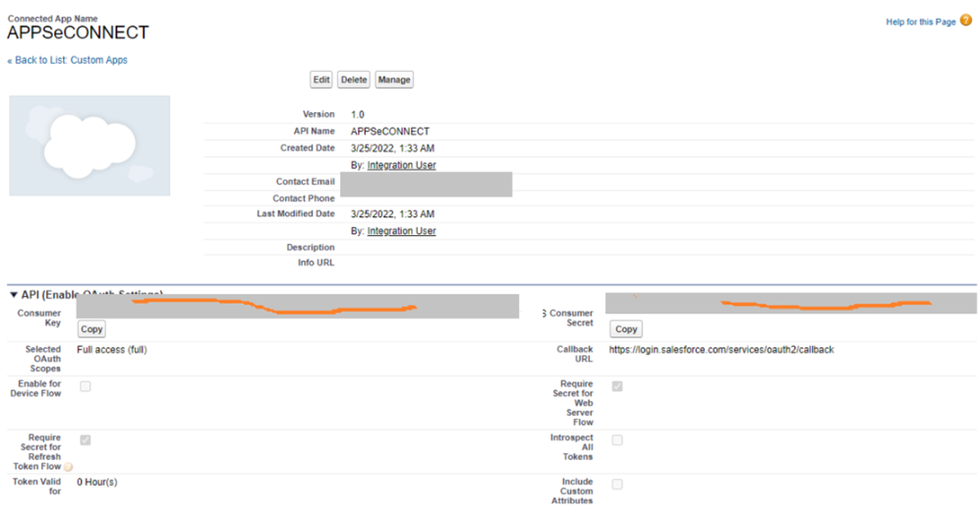The height and width of the screenshot is (522, 980).
Task: Click the Selected OAuth Scopes label
Action: coord(43,359)
